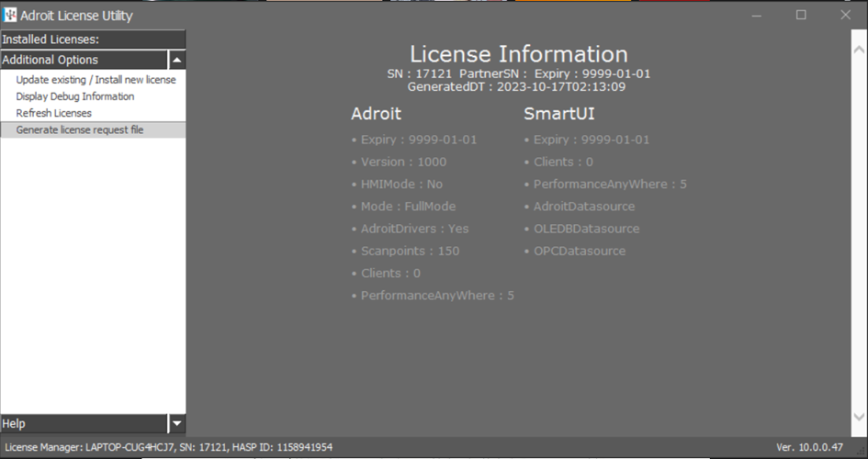Select Generate license request file

click(x=93, y=130)
